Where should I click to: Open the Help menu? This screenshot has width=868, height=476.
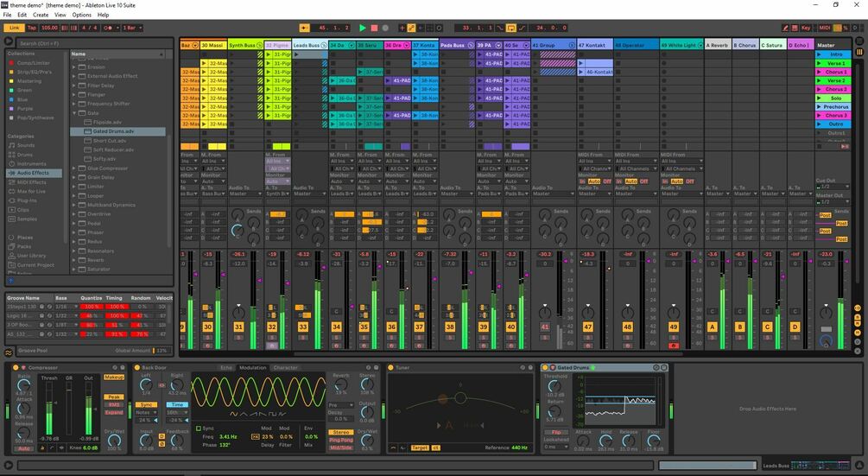point(103,15)
